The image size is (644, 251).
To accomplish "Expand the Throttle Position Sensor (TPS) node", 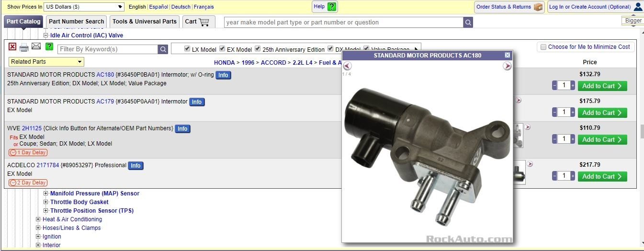I will click(x=46, y=211).
